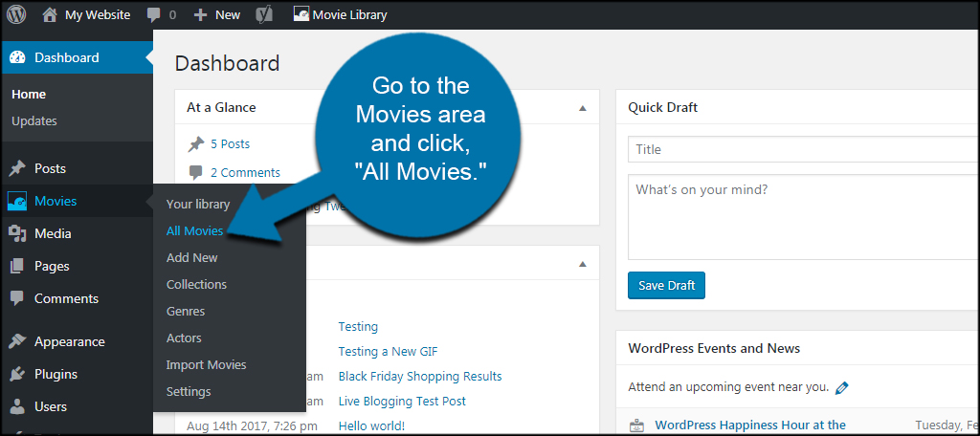Viewport: 980px width, 436px height.
Task: Select All Movies in the submenu
Action: pos(194,230)
